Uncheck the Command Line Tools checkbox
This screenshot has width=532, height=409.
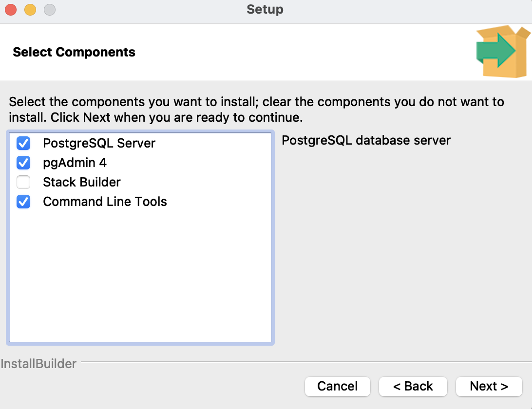pos(23,202)
